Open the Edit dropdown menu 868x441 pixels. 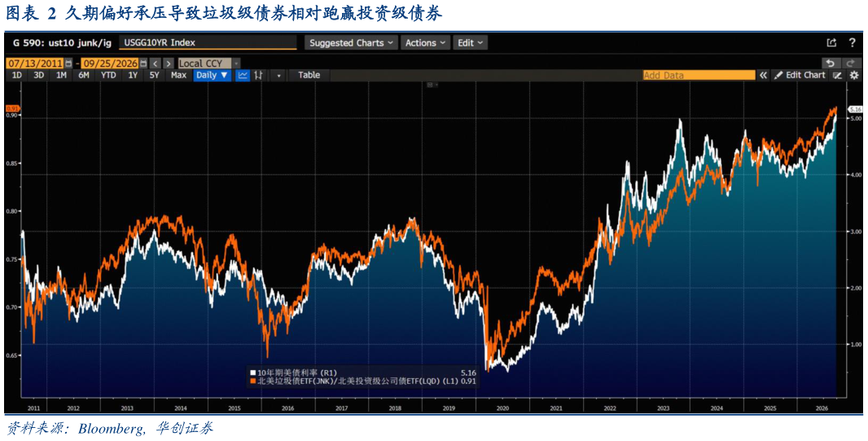click(x=470, y=42)
